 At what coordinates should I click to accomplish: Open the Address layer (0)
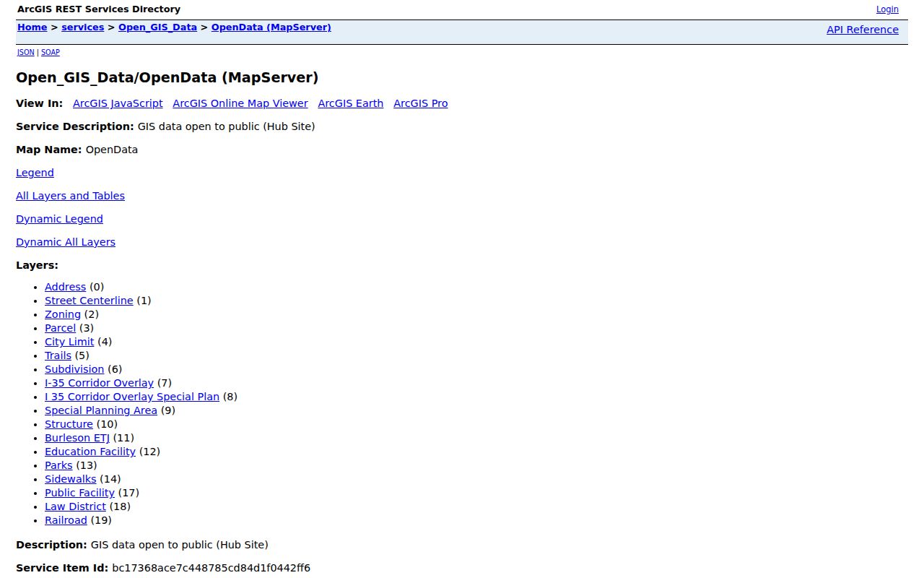click(x=65, y=287)
